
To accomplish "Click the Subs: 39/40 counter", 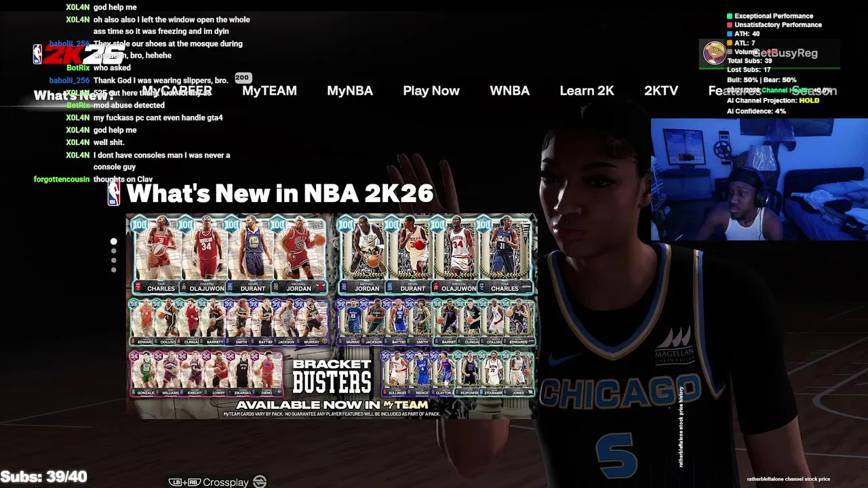I will (x=44, y=476).
